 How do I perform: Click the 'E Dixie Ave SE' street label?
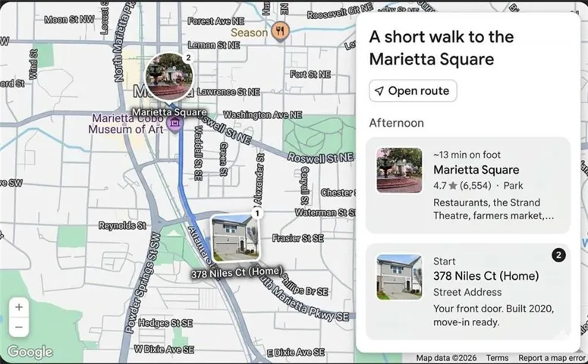click(x=295, y=353)
